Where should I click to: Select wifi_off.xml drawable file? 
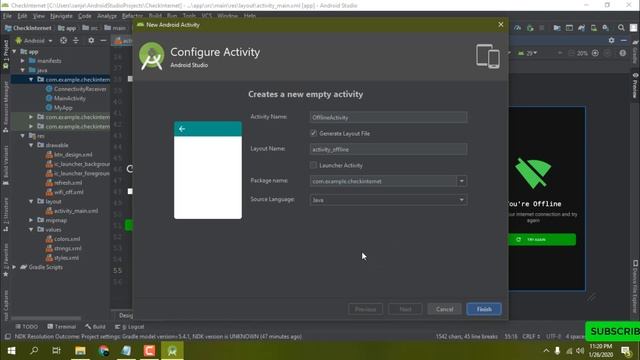point(64,192)
